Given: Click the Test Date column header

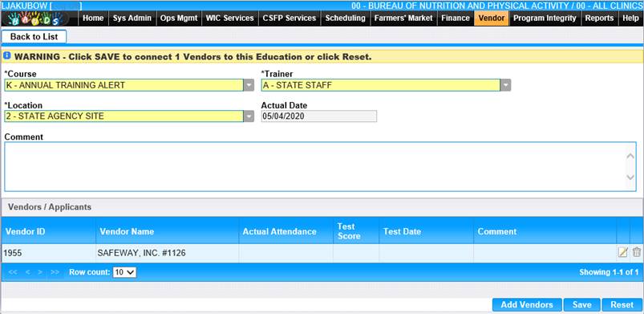Looking at the screenshot, I should 427,231.
